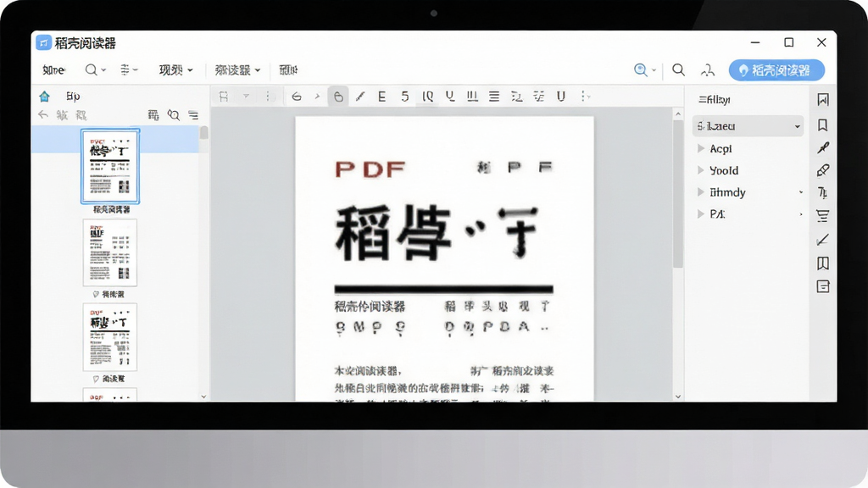Go to the blue home icon in the left panel
The width and height of the screenshot is (868, 488).
44,97
